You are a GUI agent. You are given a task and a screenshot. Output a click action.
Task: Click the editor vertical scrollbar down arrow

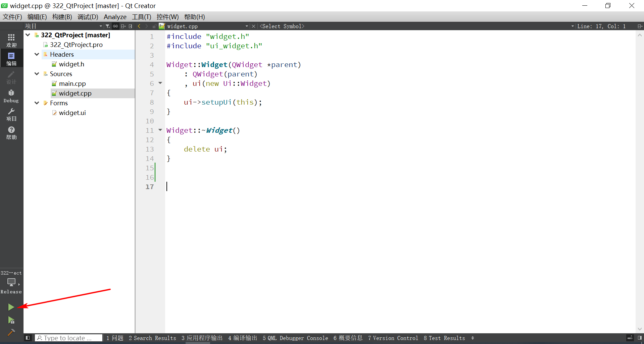pyautogui.click(x=640, y=329)
